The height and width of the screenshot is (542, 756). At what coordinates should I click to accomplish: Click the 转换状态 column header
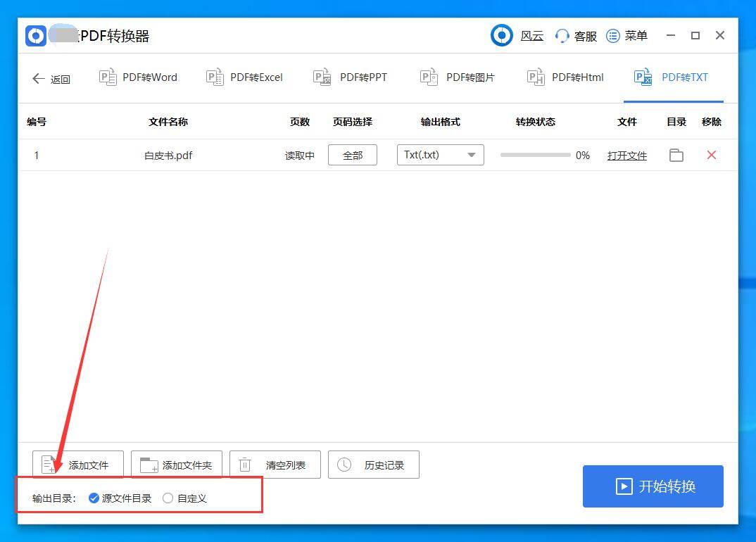(535, 122)
